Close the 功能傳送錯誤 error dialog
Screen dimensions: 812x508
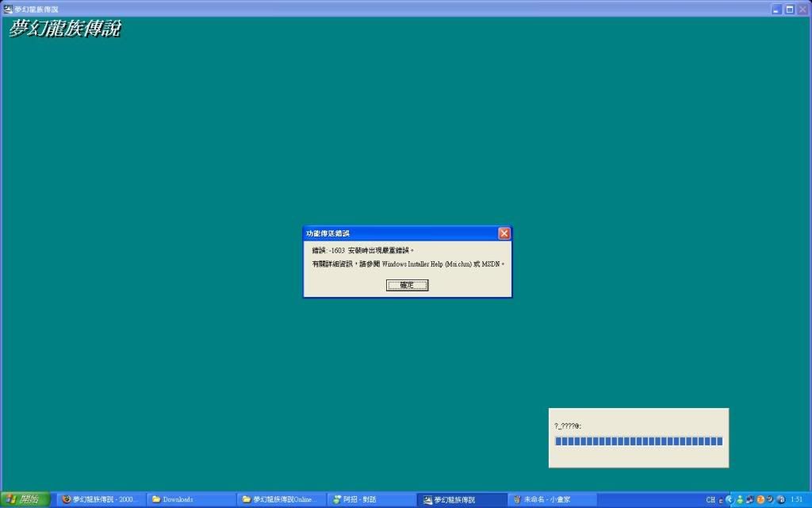(x=504, y=233)
